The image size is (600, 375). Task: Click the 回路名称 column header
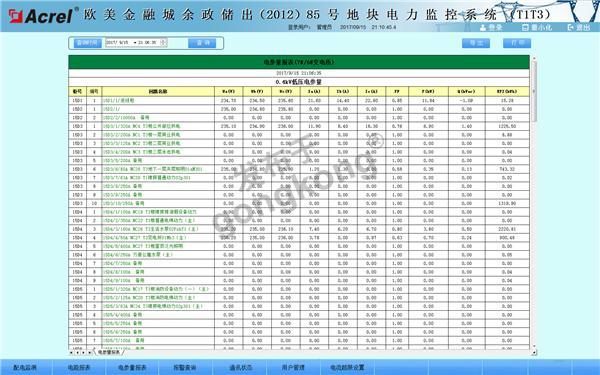tap(158, 91)
